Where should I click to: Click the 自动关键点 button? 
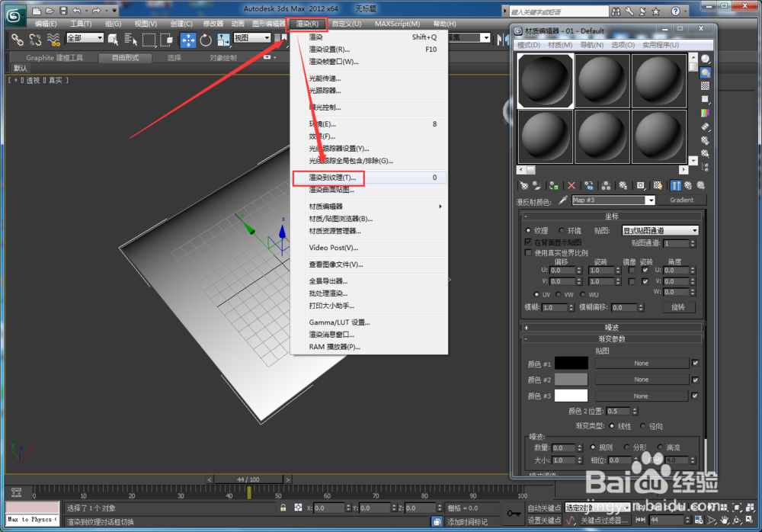(544, 508)
